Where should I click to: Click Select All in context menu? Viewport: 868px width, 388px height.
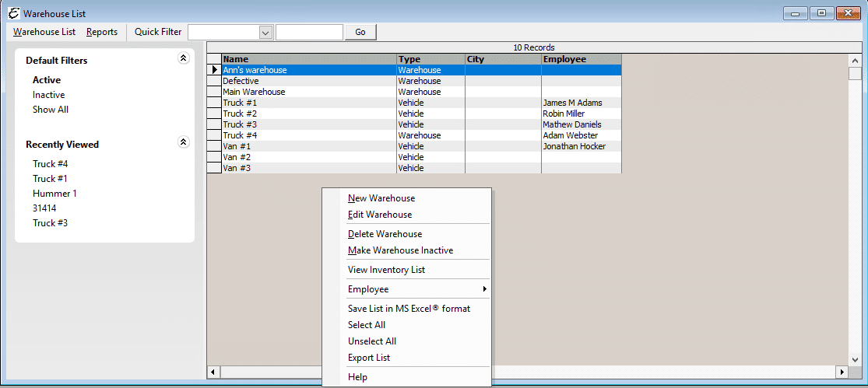[367, 325]
